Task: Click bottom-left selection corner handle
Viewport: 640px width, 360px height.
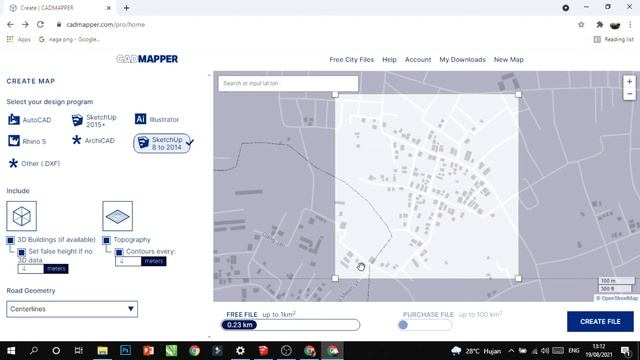Action: click(335, 278)
